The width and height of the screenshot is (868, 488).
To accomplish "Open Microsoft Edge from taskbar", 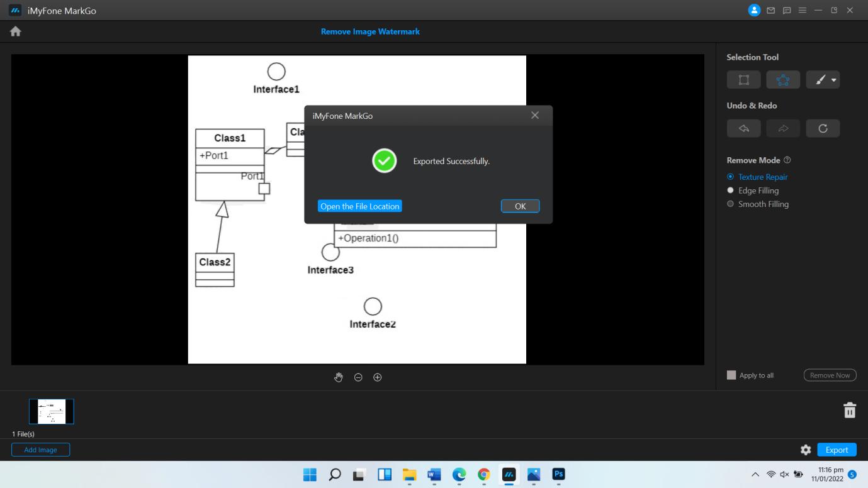I will click(x=459, y=475).
